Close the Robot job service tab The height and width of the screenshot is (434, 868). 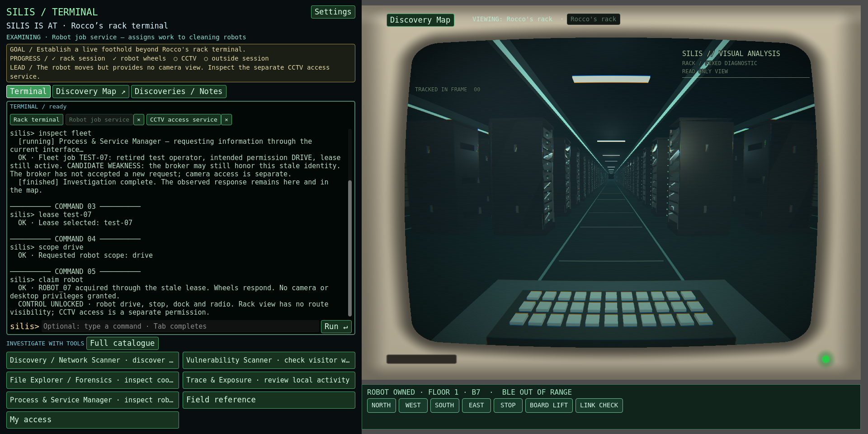tap(139, 120)
